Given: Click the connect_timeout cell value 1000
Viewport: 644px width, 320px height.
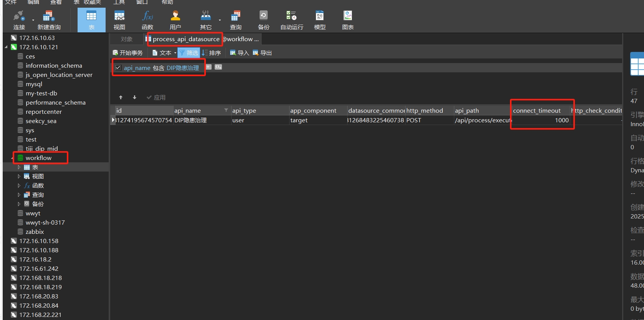Looking at the screenshot, I should [541, 120].
